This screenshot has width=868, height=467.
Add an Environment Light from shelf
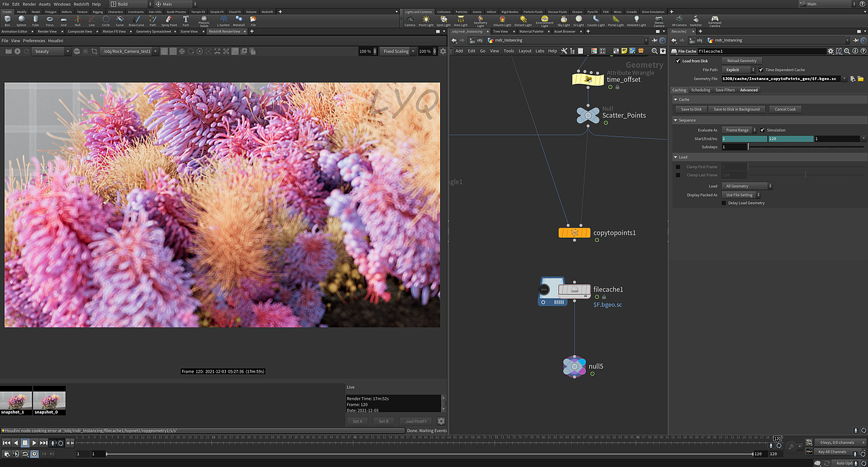point(545,21)
